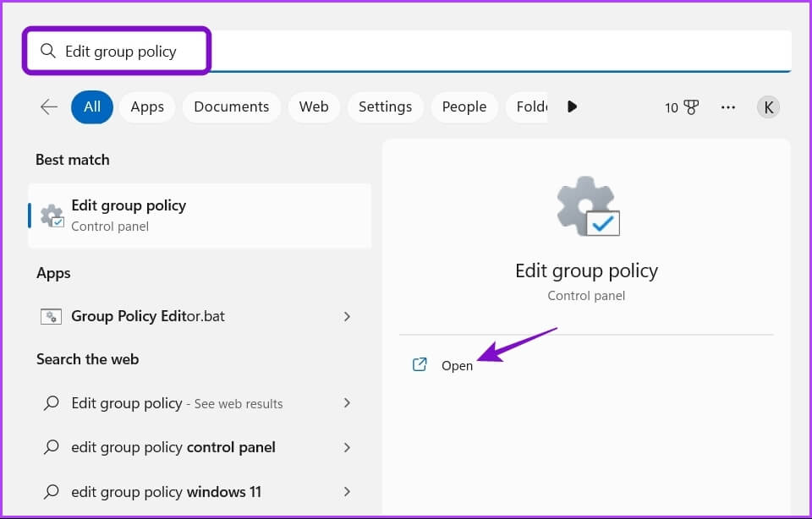
Task: Click the back arrow icon
Action: (x=49, y=107)
